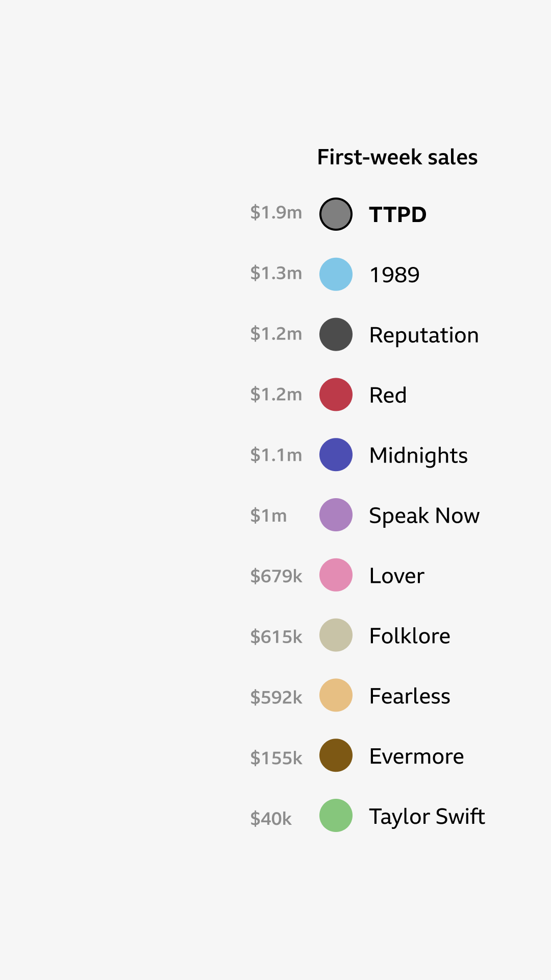Click the First-week sales heading
551x980 pixels.
coord(397,157)
